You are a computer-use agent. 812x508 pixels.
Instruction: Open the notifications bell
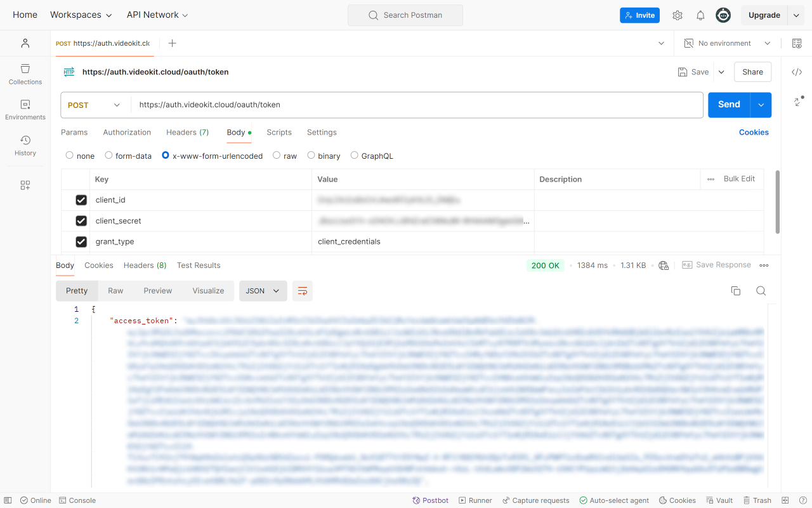tap(700, 15)
